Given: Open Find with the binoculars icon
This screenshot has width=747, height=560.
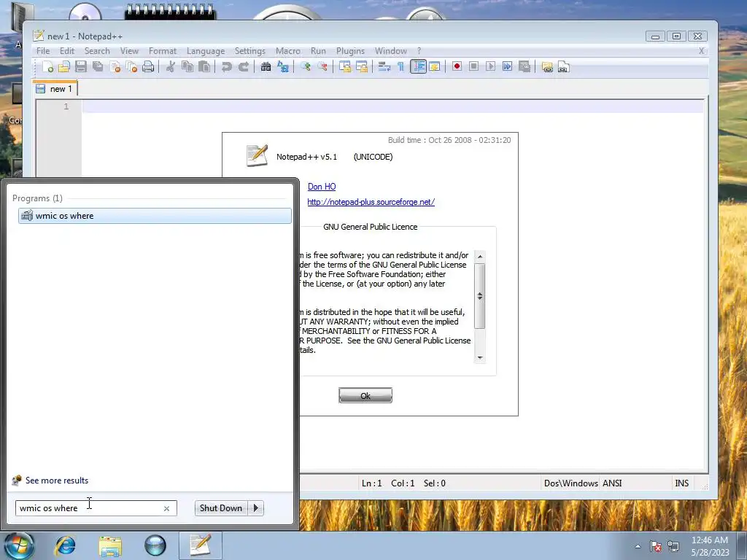Looking at the screenshot, I should click(x=266, y=66).
